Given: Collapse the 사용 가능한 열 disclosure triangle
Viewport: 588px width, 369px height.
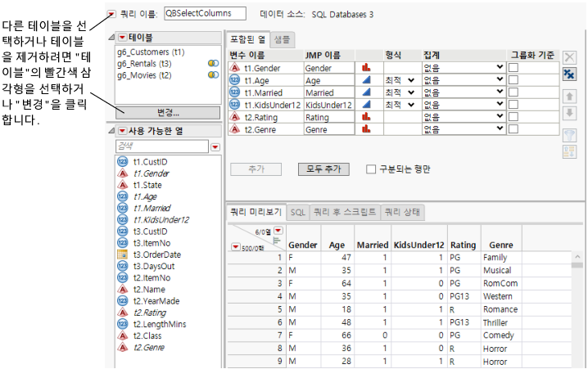Looking at the screenshot, I should click(x=111, y=131).
